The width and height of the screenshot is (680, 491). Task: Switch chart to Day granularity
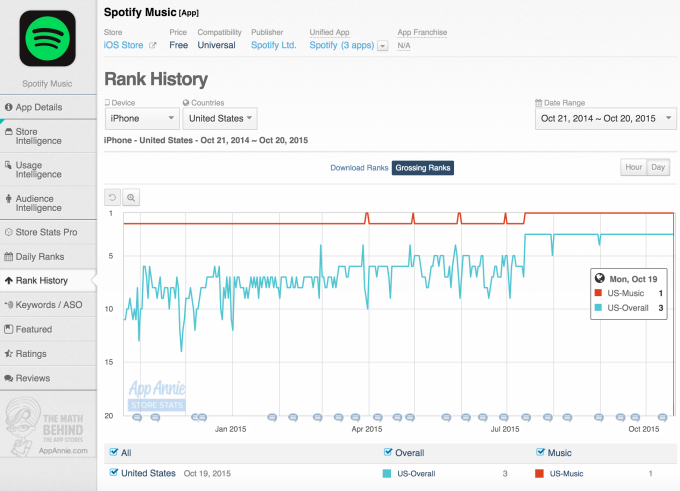[658, 167]
